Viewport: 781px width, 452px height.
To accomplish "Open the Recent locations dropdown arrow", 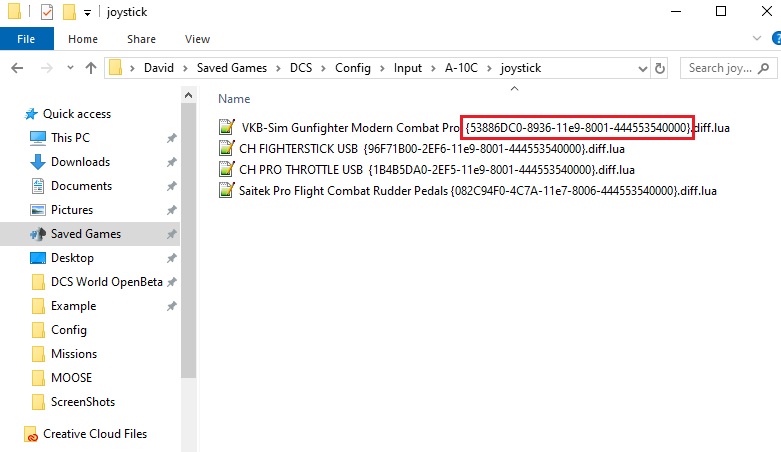I will (70, 68).
